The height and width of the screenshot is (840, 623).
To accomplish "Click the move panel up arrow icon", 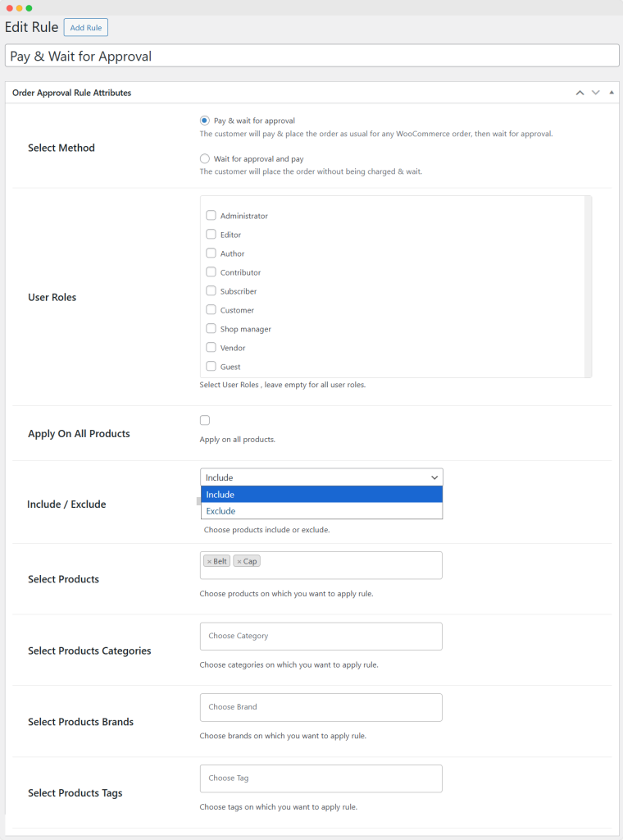I will click(x=580, y=93).
